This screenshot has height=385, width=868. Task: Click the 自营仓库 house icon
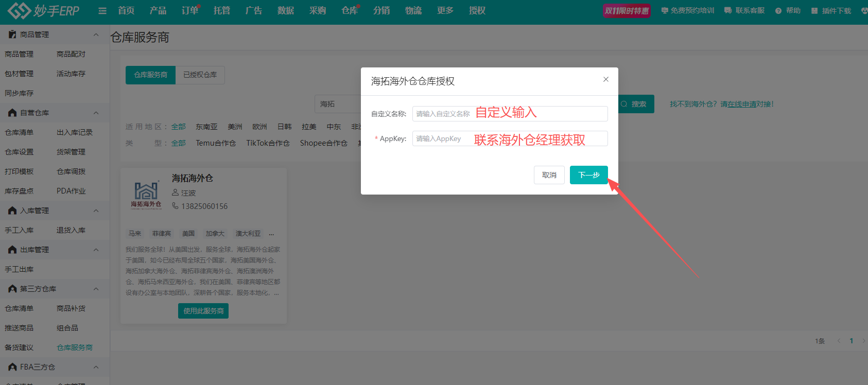(x=12, y=113)
